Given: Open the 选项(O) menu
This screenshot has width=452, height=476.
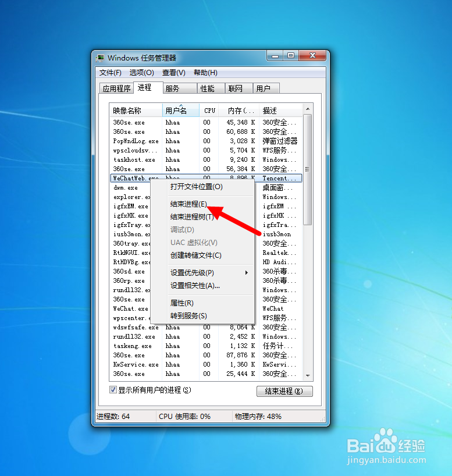Looking at the screenshot, I should [141, 73].
